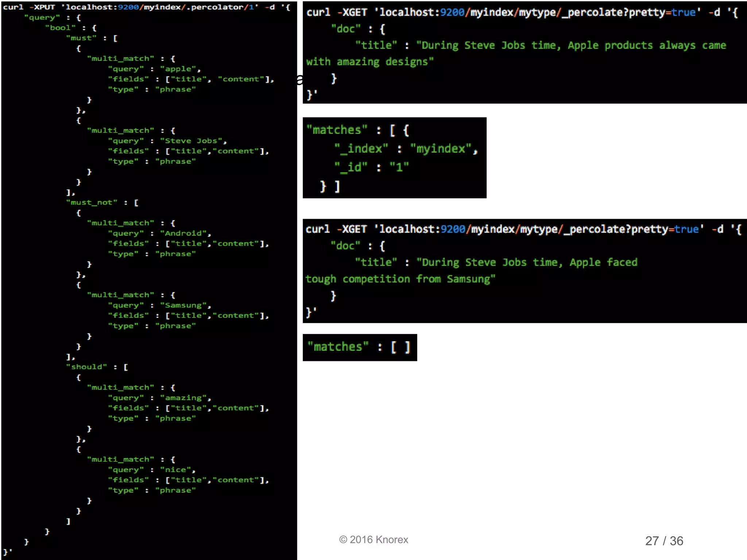Image resolution: width=747 pixels, height=560 pixels.
Task: Click the first XGET _percolate curl command
Action: pyautogui.click(x=522, y=13)
